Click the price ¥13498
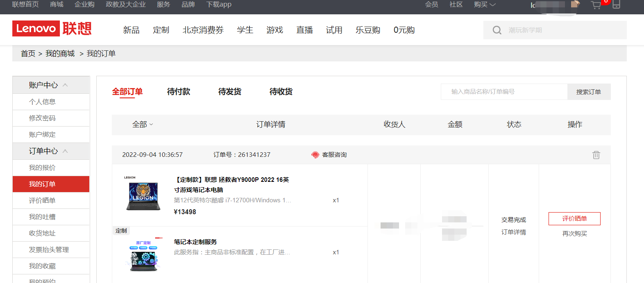This screenshot has width=644, height=283. 185,212
